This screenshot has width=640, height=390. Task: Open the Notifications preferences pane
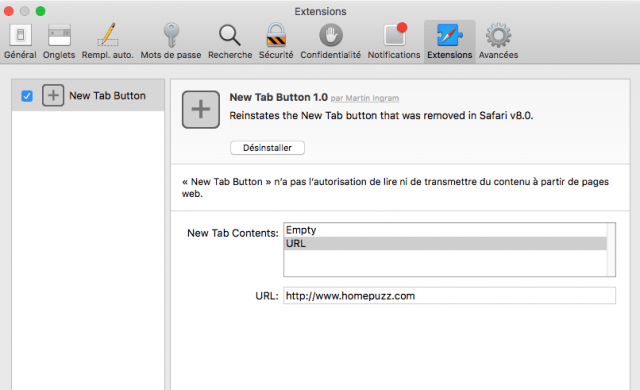[394, 42]
